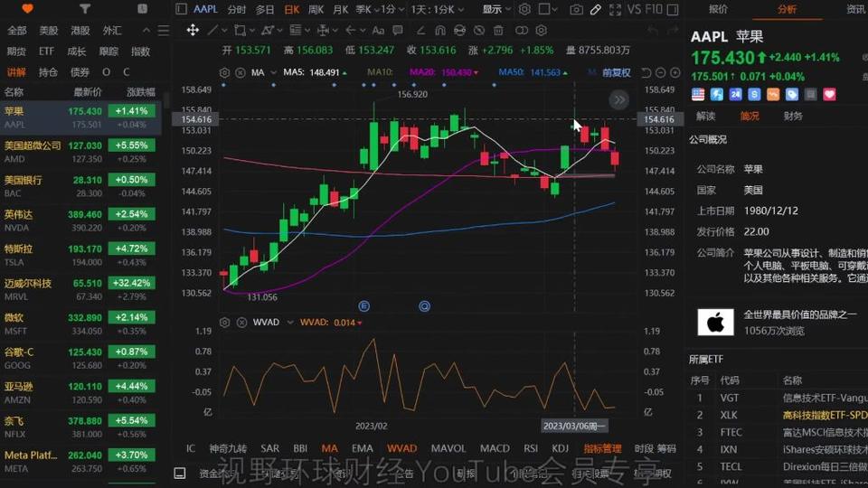Switch to 周K weekly chart tab
This screenshot has height=488, width=868.
[316, 9]
